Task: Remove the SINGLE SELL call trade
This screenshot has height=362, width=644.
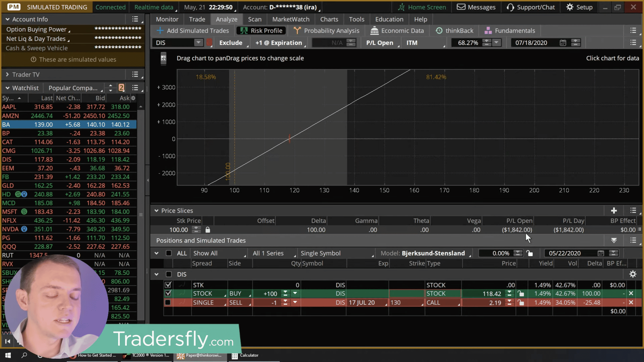Action: pyautogui.click(x=631, y=303)
